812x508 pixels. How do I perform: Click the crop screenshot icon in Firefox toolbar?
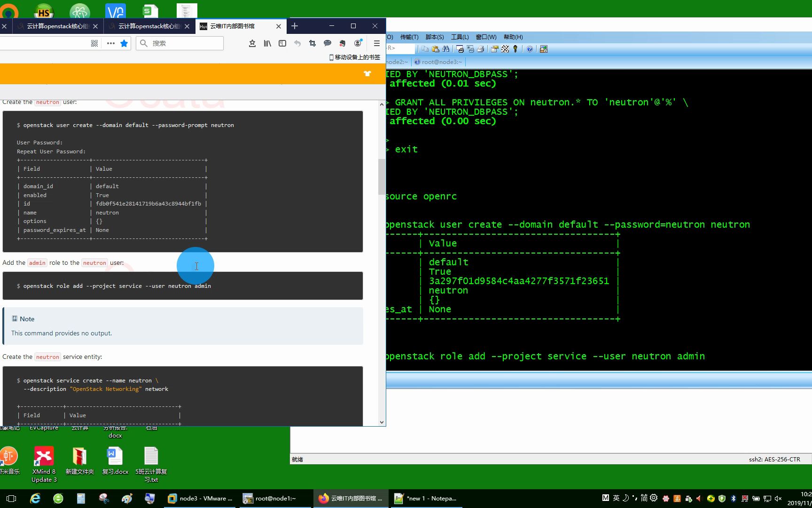click(x=312, y=43)
